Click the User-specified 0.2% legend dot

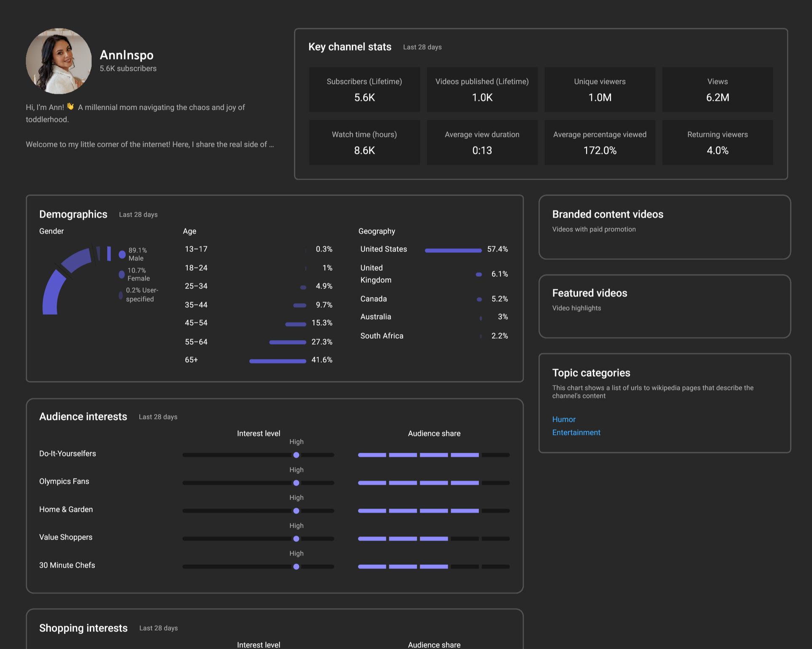(121, 295)
